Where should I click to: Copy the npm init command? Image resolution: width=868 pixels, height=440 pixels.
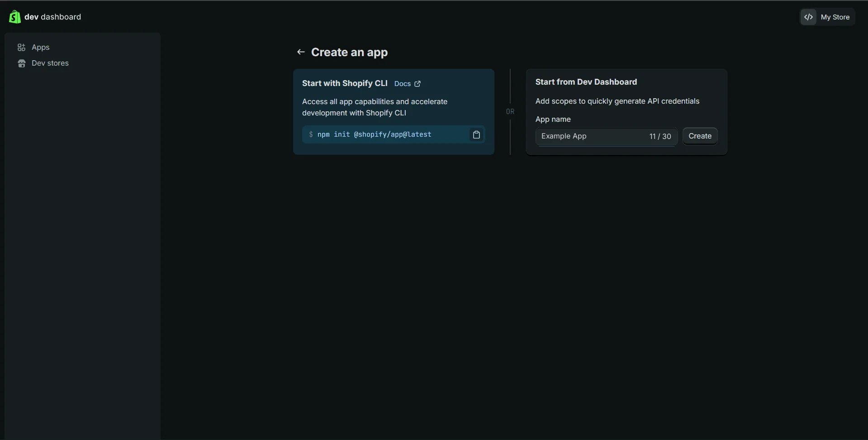coord(476,134)
